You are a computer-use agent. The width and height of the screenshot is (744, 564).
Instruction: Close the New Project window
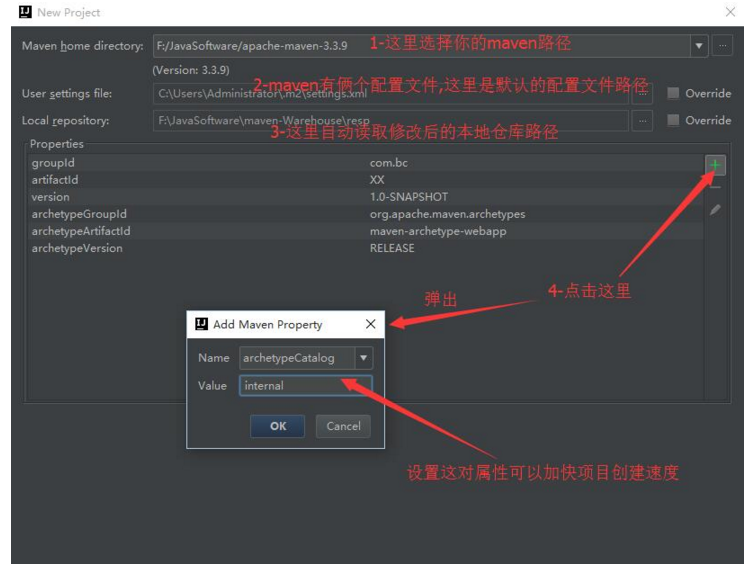click(x=730, y=12)
